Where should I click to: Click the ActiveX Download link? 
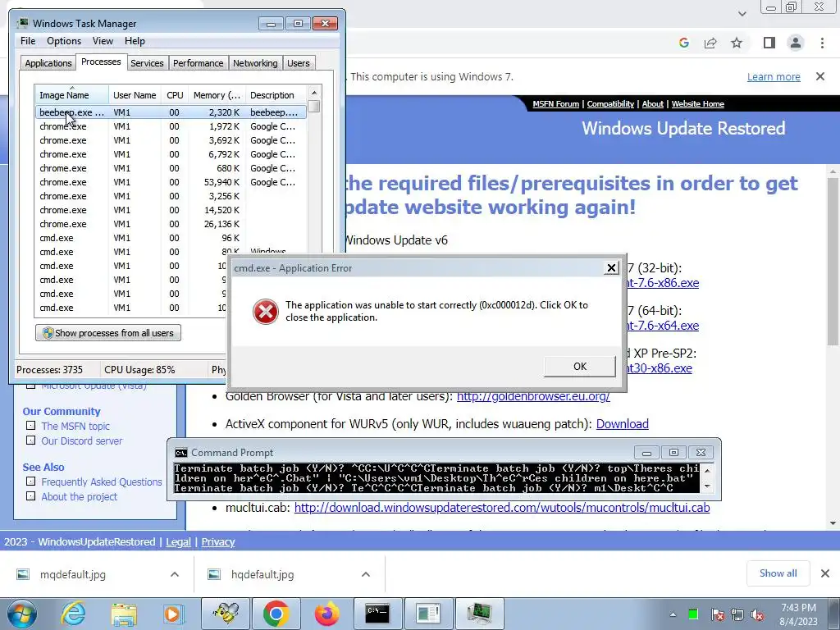tap(622, 424)
